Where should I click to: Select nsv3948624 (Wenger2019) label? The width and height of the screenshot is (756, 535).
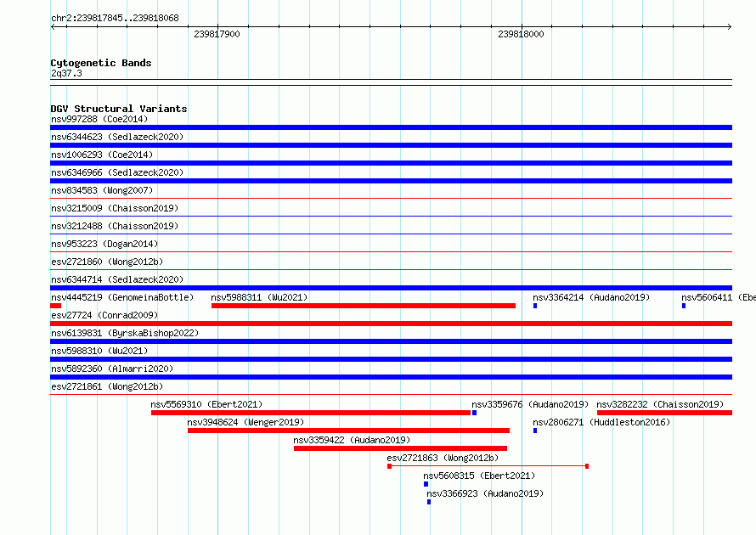coord(245,422)
